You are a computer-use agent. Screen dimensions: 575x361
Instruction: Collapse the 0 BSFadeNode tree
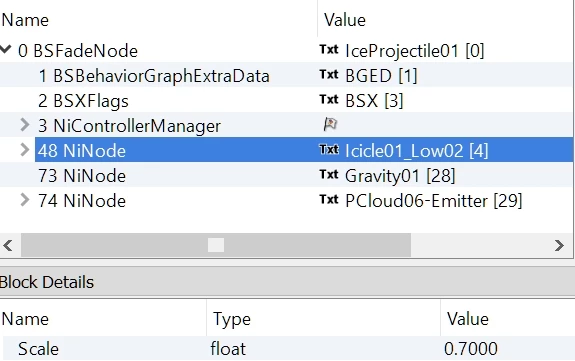click(6, 49)
